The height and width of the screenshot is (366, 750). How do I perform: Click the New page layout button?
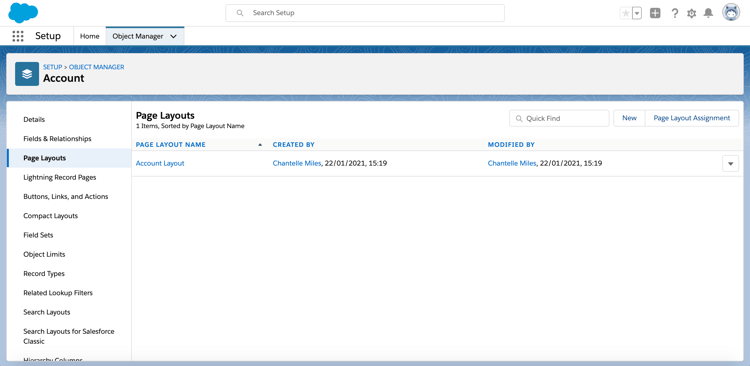point(629,118)
